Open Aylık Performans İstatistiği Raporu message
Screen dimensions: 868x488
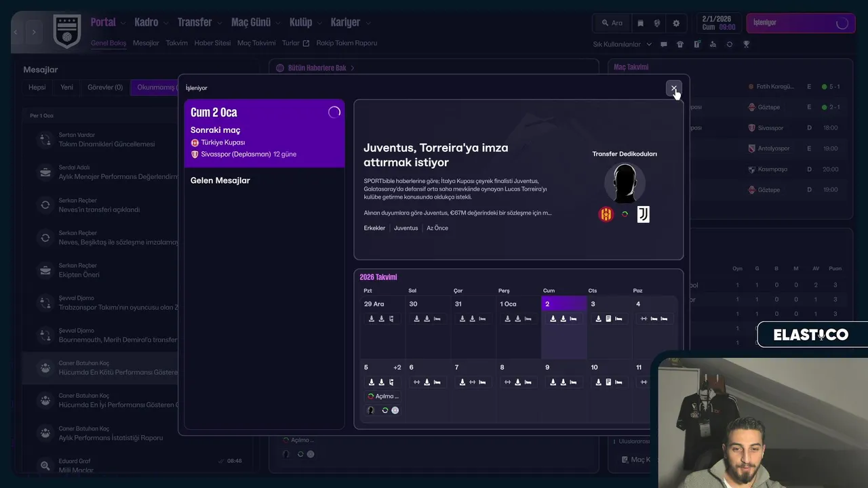coord(111,438)
